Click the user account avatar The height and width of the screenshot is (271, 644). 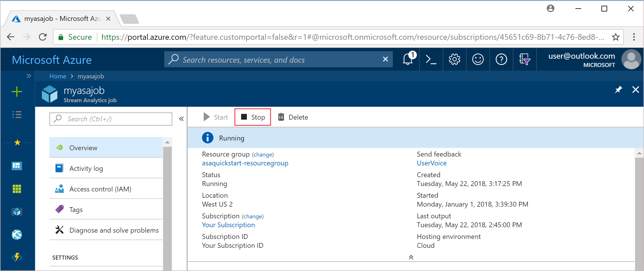[x=631, y=60]
